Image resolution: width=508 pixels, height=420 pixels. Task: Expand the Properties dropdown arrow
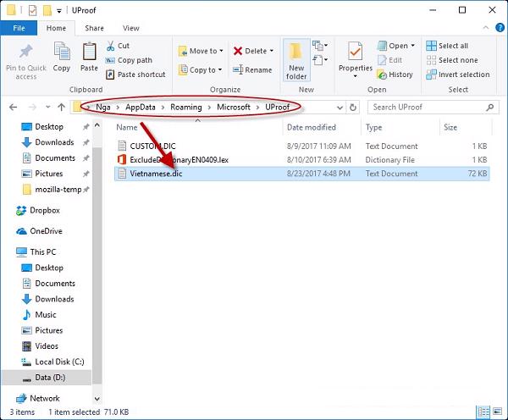pos(355,76)
